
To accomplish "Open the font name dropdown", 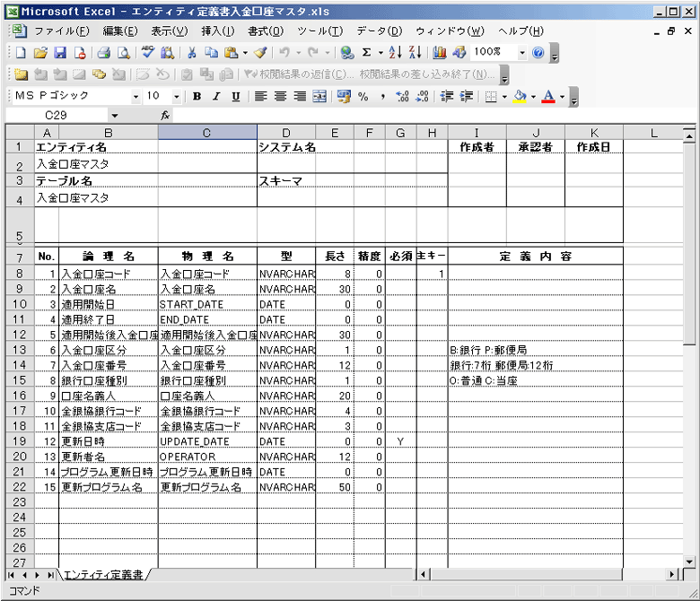I will tap(136, 97).
